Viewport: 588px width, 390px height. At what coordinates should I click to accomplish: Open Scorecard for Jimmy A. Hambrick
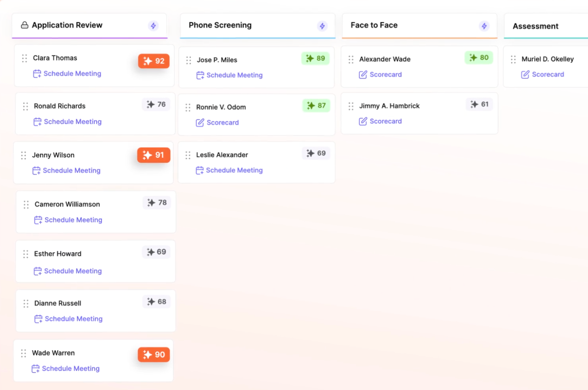(x=381, y=121)
